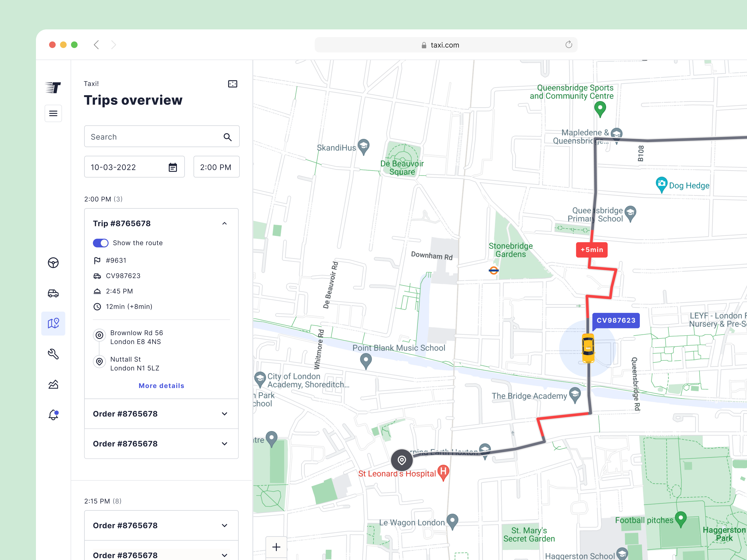Click the Brownlow Rd 56 origin address
This screenshot has width=747, height=560.
(x=137, y=337)
